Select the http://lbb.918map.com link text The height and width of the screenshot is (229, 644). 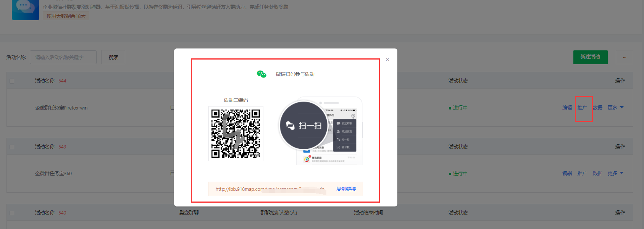[x=270, y=189]
